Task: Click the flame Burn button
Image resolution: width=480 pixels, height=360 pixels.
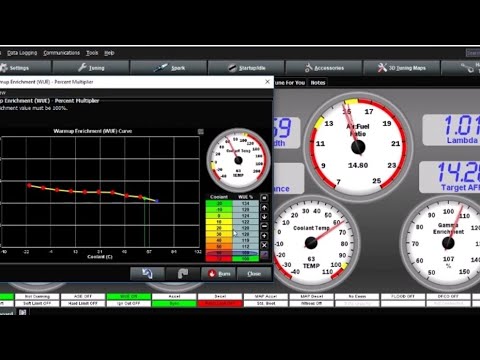Action: coord(219,274)
